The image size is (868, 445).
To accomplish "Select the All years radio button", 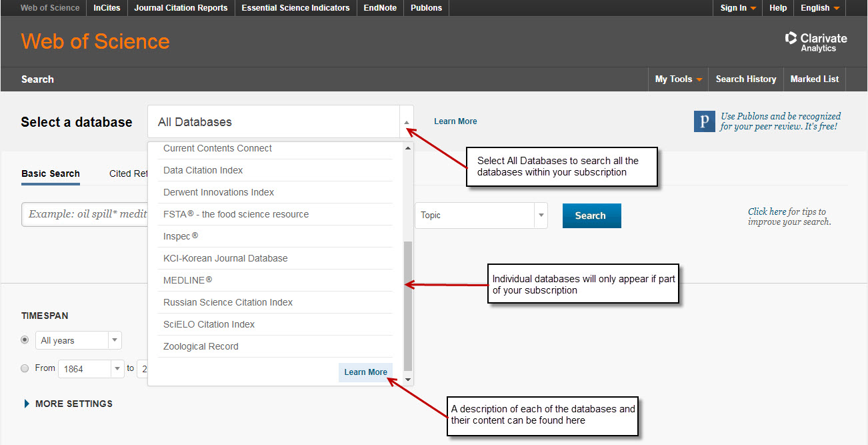I will coord(25,339).
